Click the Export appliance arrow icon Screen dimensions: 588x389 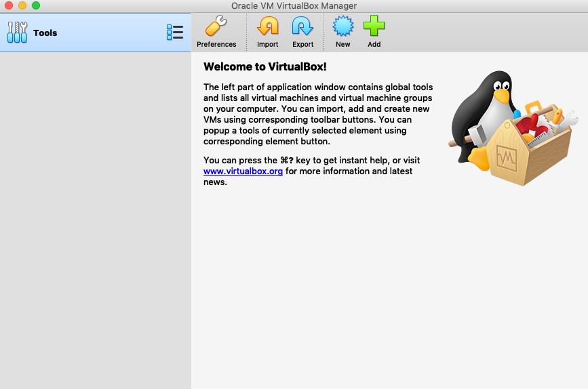(x=302, y=26)
